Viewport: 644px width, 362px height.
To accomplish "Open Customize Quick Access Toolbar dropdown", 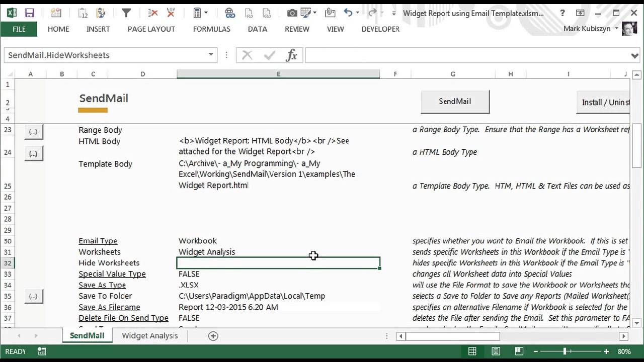I will pyautogui.click(x=393, y=14).
